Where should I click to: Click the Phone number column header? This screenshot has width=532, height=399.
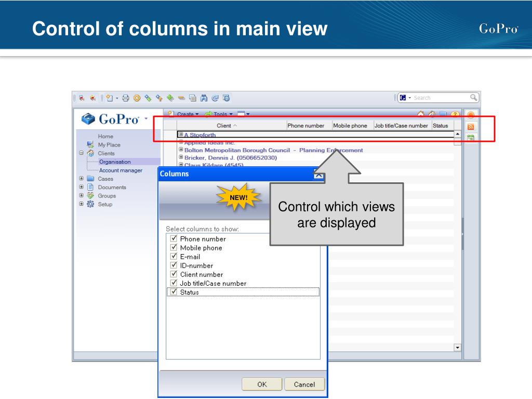coord(310,126)
